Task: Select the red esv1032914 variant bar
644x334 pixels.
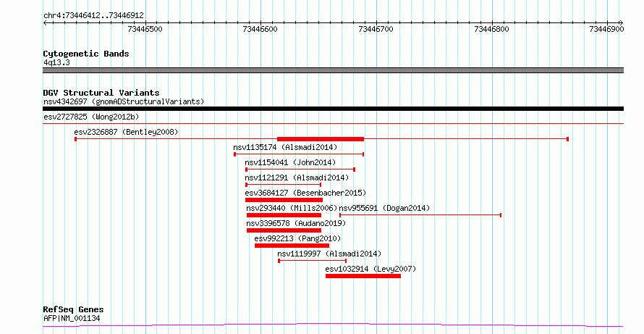Action: [363, 276]
